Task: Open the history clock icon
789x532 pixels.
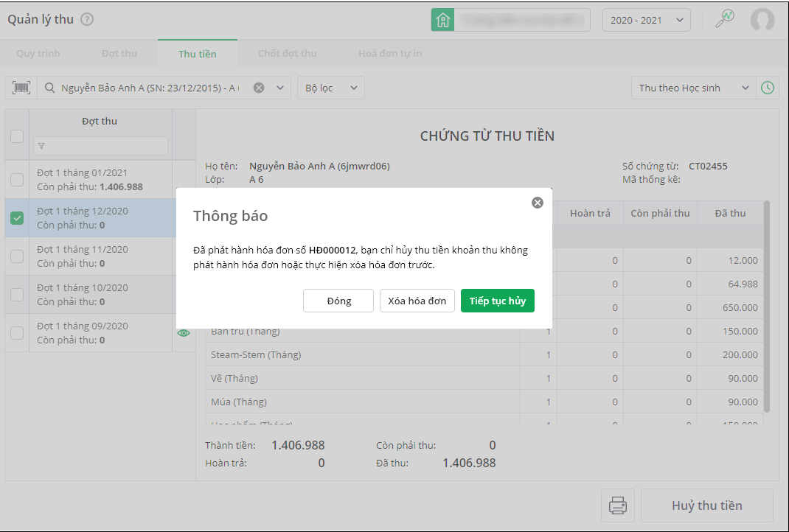Action: 768,88
